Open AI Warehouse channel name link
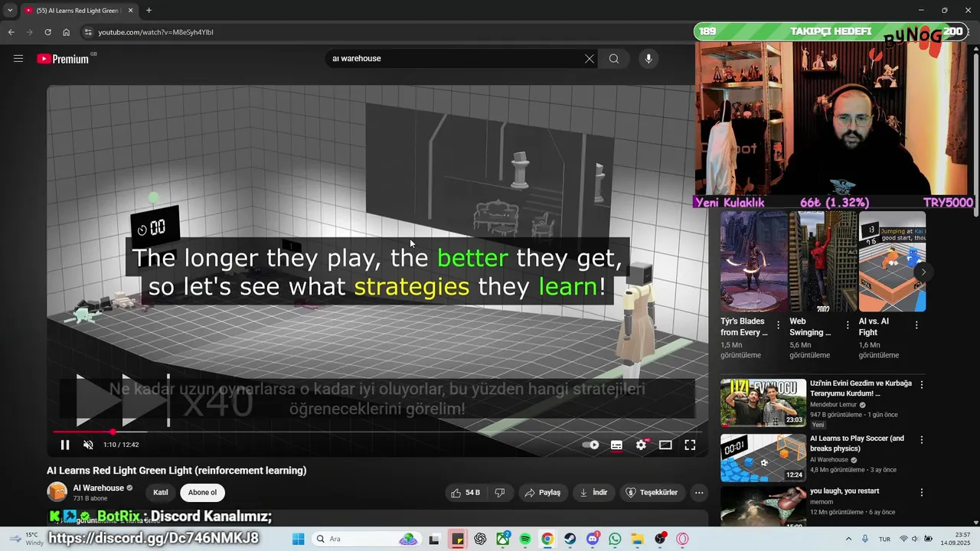 point(98,488)
